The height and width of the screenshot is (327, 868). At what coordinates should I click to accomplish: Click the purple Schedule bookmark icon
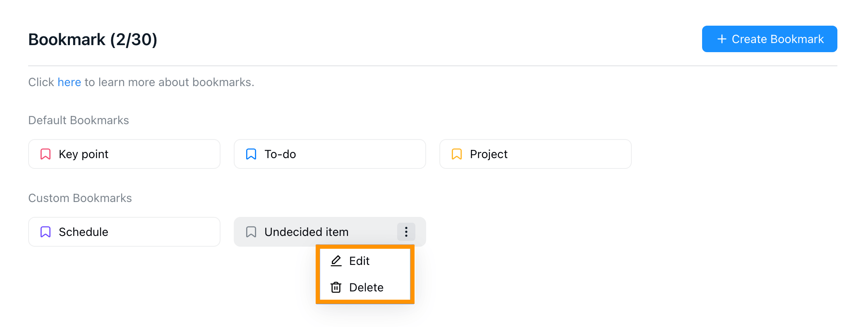(x=46, y=232)
